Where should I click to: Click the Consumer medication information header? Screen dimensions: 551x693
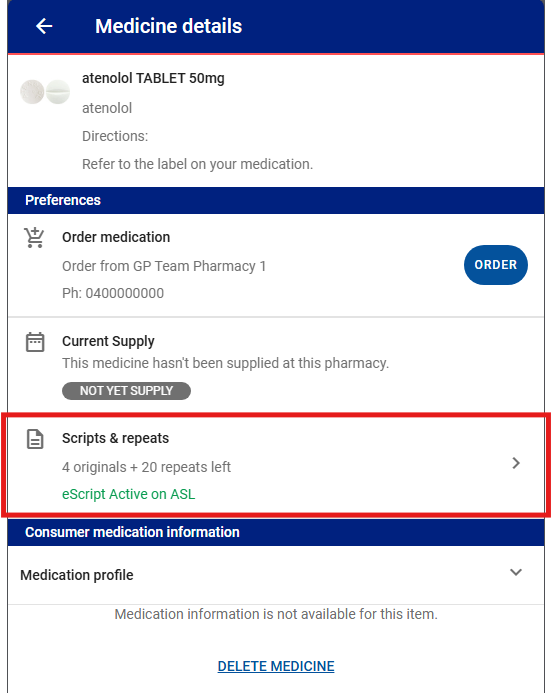click(276, 532)
